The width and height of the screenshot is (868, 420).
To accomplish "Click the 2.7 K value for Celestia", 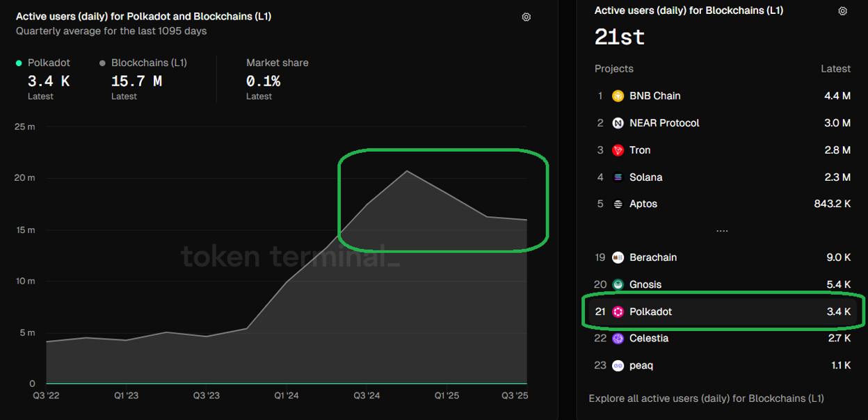I will point(839,339).
